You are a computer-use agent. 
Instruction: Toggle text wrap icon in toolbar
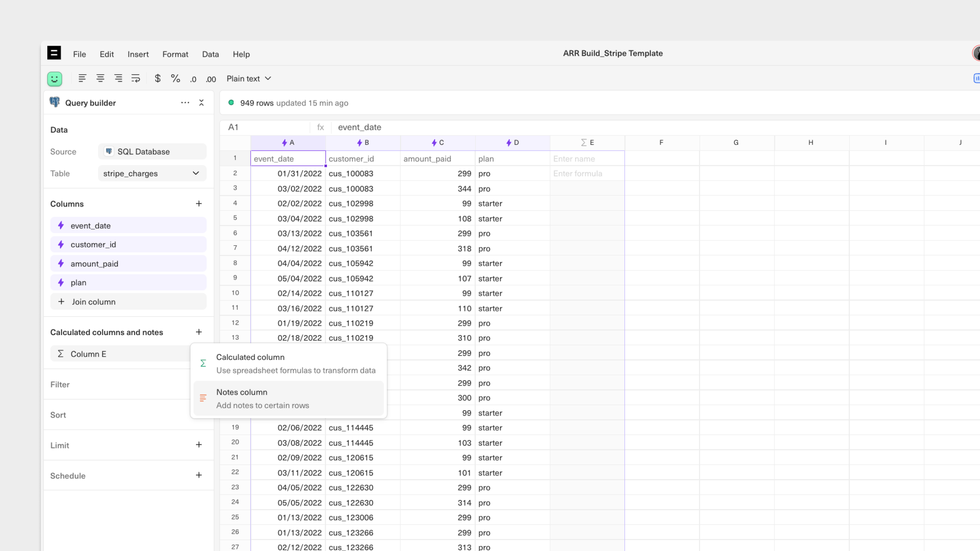(136, 78)
